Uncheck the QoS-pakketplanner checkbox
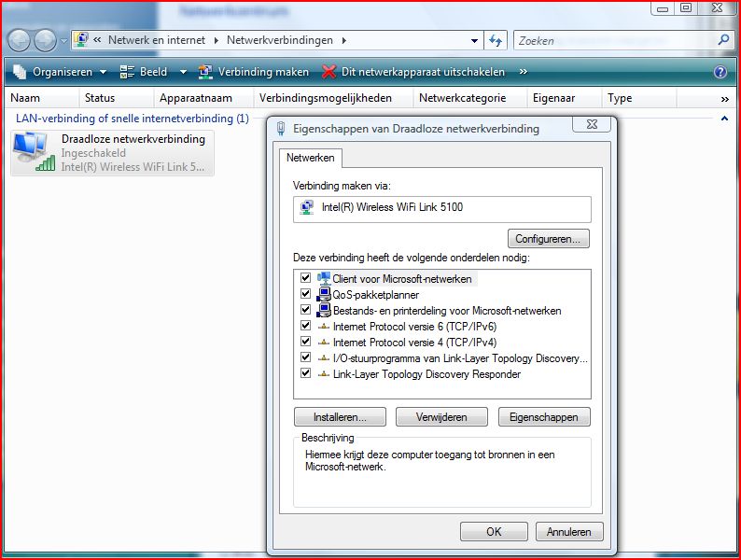The image size is (741, 560). click(306, 294)
